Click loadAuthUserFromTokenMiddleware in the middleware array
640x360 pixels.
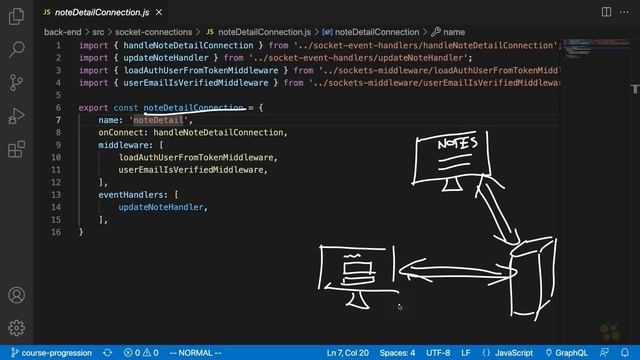196,157
